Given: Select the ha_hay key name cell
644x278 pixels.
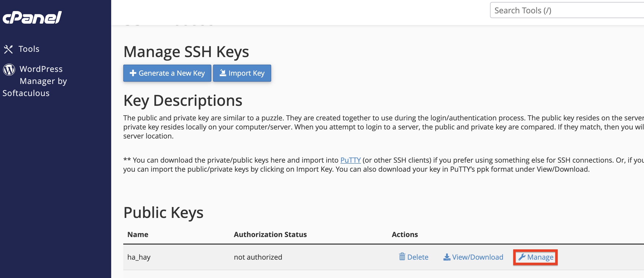Looking at the screenshot, I should [139, 257].
